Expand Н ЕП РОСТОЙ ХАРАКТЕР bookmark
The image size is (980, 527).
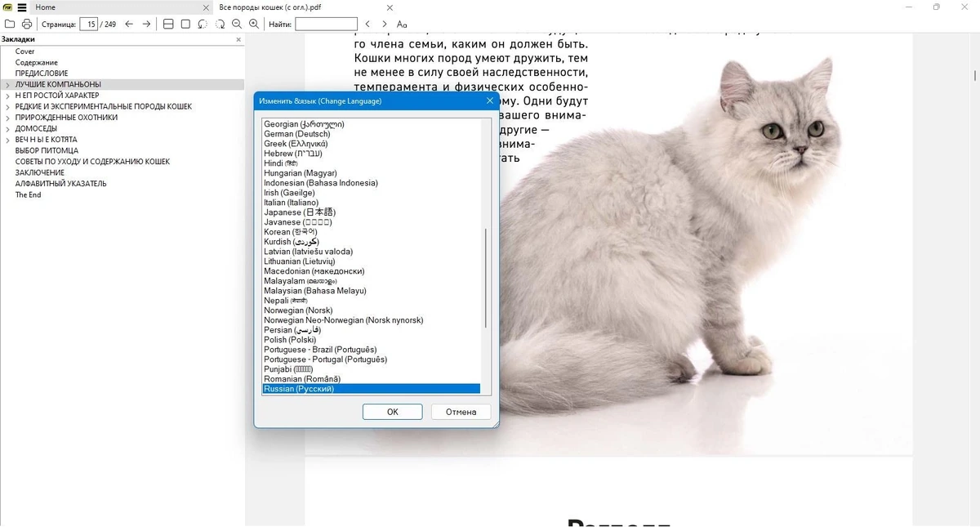[8, 96]
